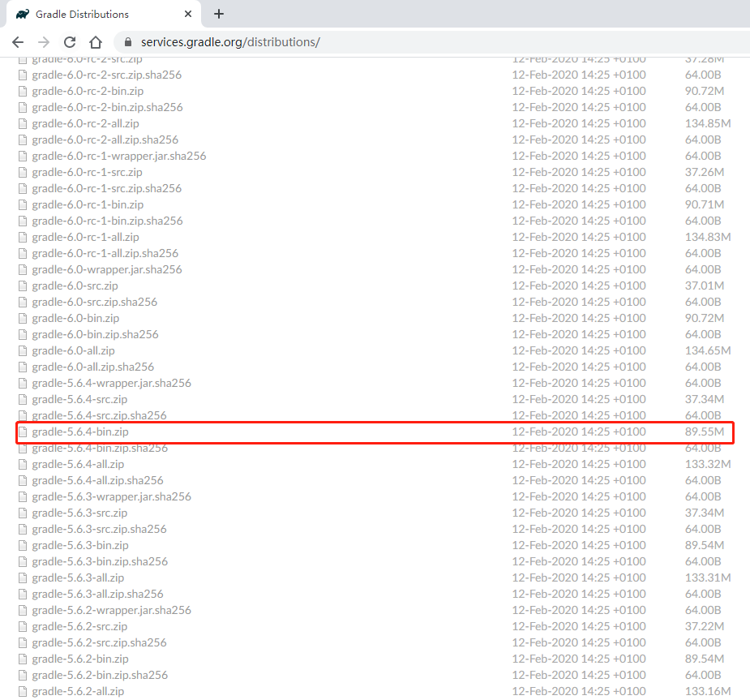The height and width of the screenshot is (700, 750).
Task: Open gradle-6.0-rc-2-bin.zip.sha256 link
Action: [107, 107]
